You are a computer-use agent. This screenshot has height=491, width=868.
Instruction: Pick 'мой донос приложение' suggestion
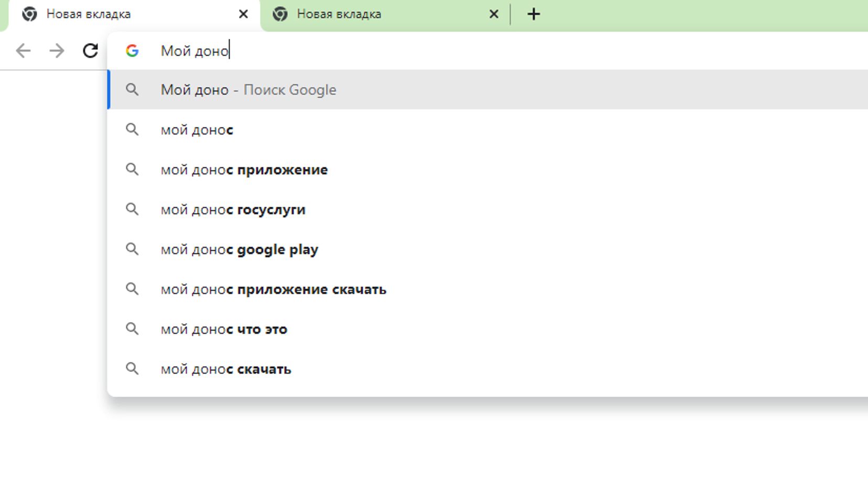[x=244, y=169]
